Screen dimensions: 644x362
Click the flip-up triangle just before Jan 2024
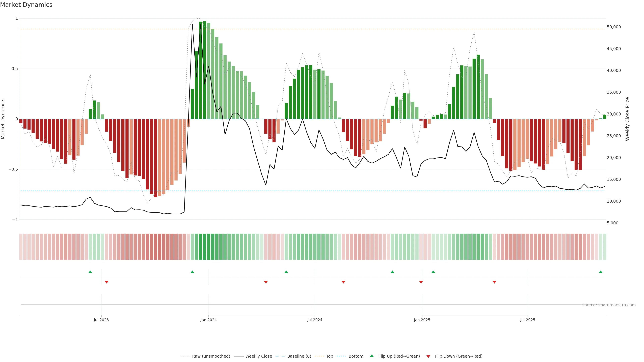(x=192, y=272)
